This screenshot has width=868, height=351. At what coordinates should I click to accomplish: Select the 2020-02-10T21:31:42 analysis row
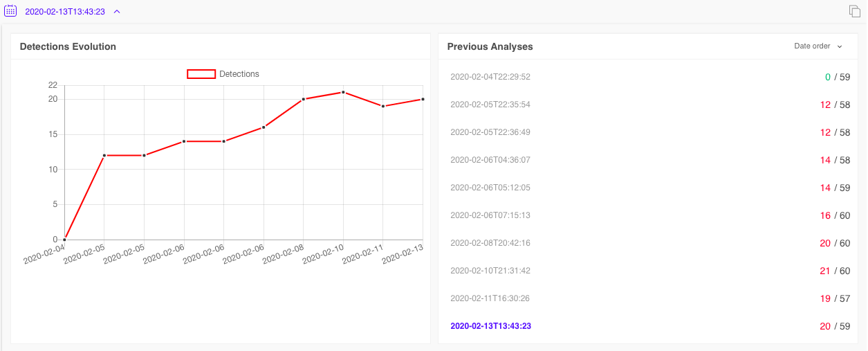coord(490,271)
